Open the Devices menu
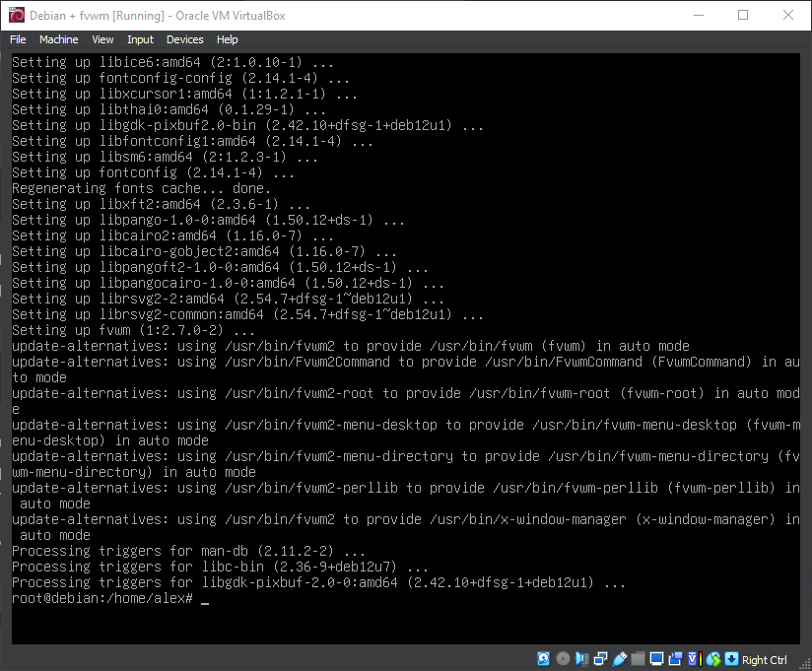The height and width of the screenshot is (671, 812). [x=184, y=39]
